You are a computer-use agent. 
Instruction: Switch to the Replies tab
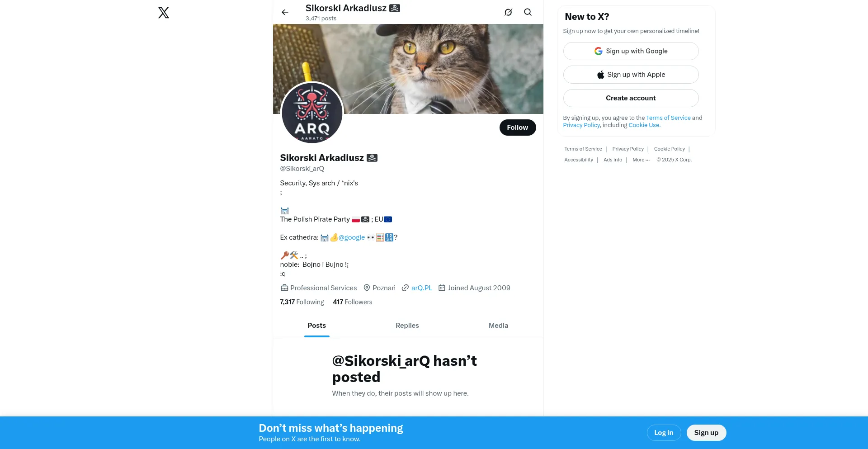[x=407, y=326]
